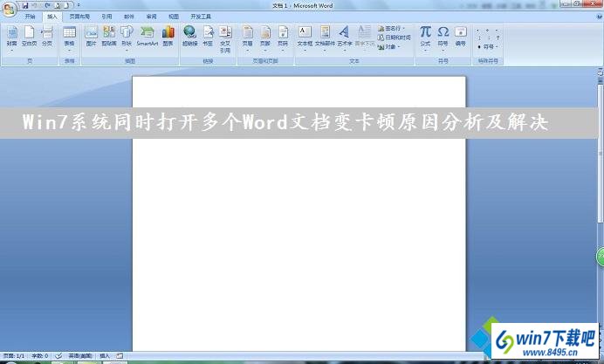The image size is (604, 364).
Task: Insert a Symbol (符号) with omega icon
Action: pos(443,38)
